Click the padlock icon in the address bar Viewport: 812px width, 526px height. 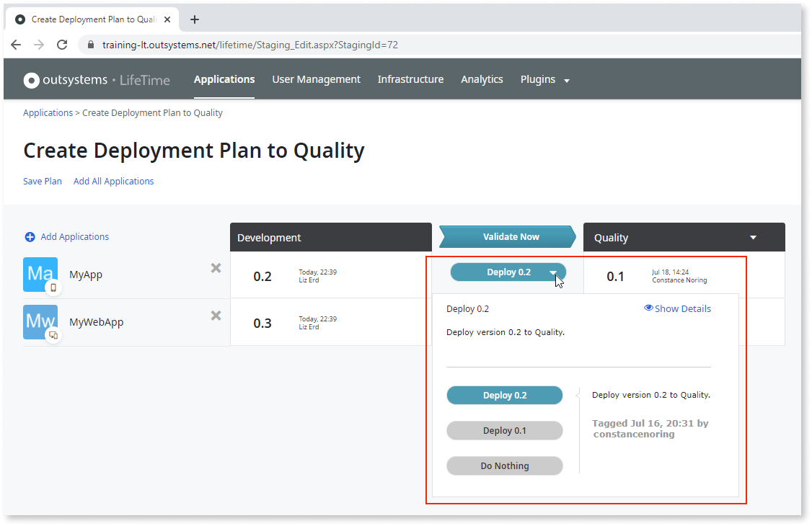(89, 44)
